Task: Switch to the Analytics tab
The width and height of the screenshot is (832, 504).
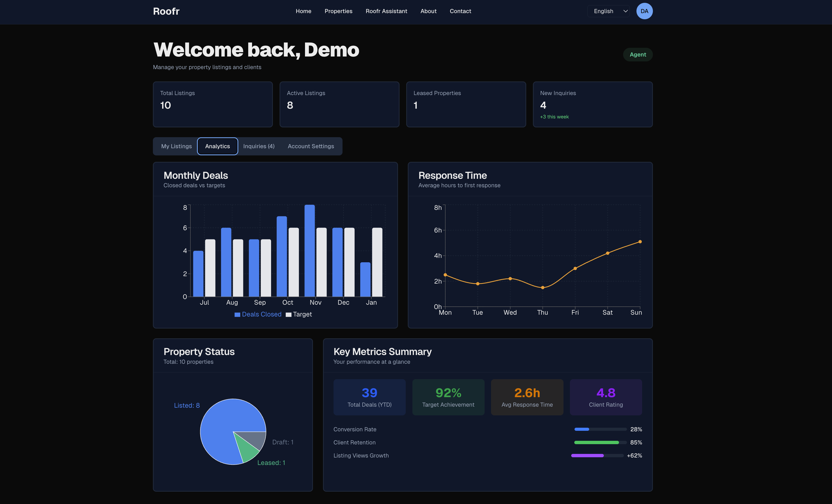Action: [x=217, y=146]
